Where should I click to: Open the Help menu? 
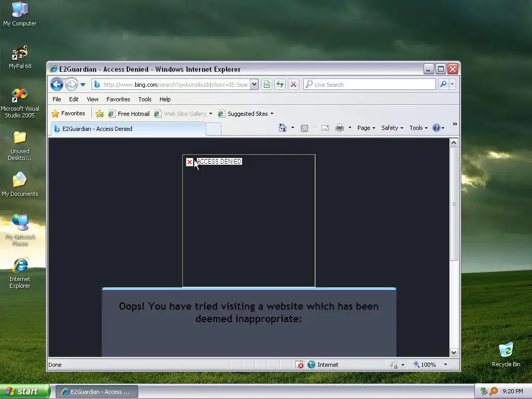pyautogui.click(x=165, y=99)
